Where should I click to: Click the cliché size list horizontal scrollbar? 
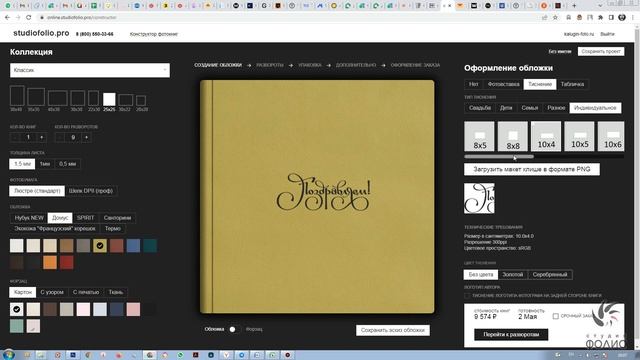coord(499,156)
